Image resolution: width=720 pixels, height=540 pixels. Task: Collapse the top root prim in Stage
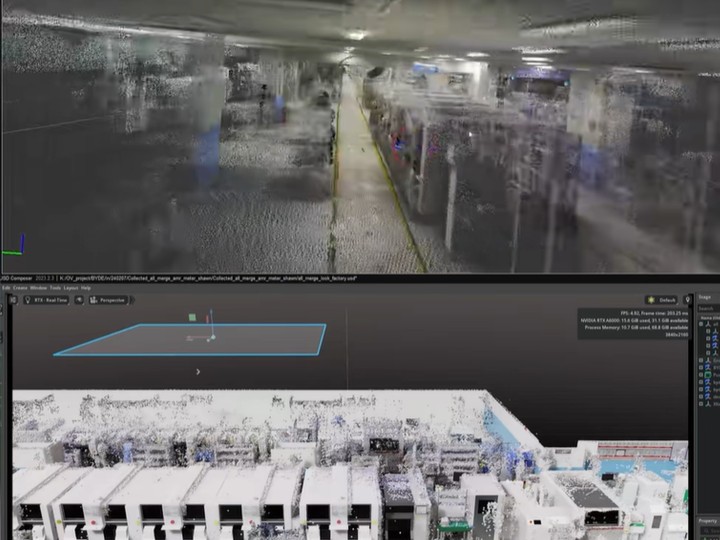(x=701, y=324)
